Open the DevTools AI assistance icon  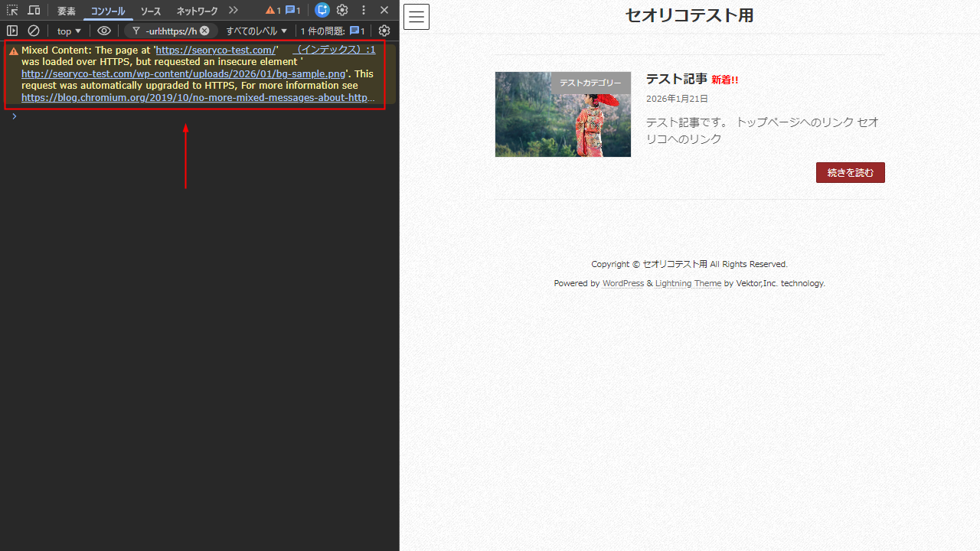[322, 10]
